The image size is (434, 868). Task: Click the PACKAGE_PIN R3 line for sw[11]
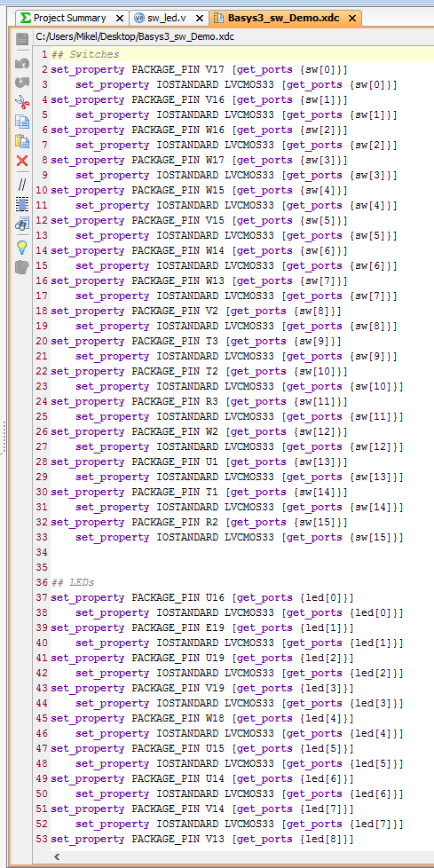pos(200,401)
